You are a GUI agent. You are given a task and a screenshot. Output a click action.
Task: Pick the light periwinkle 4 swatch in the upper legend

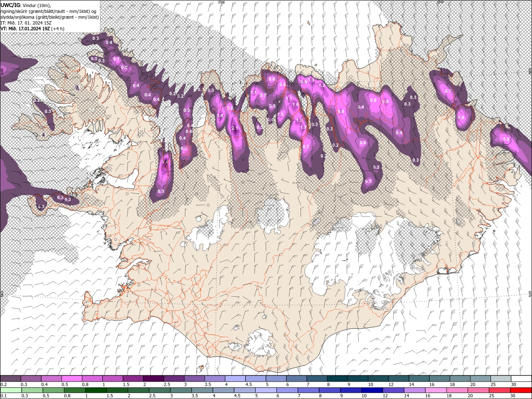point(235,379)
